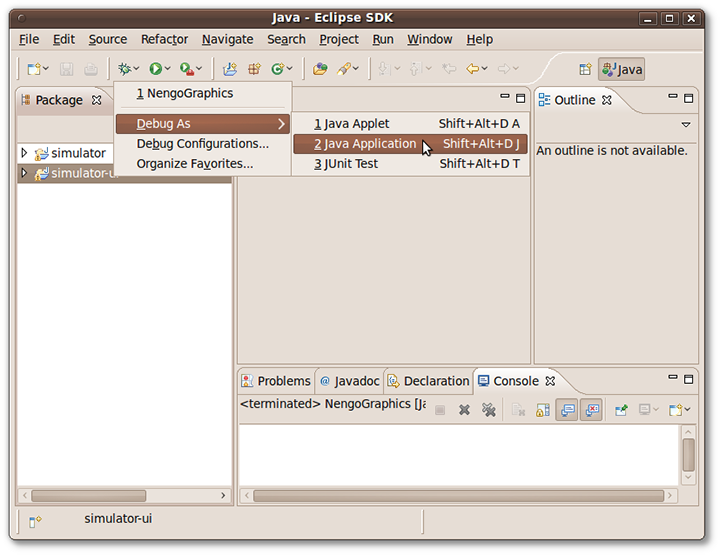
Task: Click the status bar fast view icon
Action: click(x=35, y=521)
